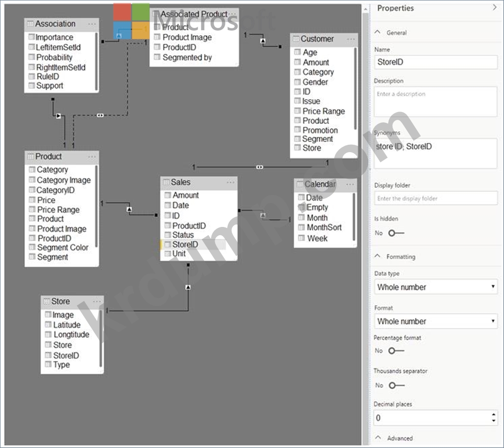The height and width of the screenshot is (448, 504).
Task: Open the Format dropdown
Action: [x=436, y=321]
